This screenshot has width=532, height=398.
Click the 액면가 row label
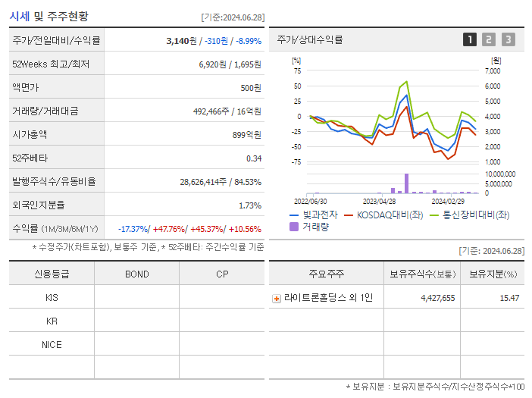coord(26,87)
